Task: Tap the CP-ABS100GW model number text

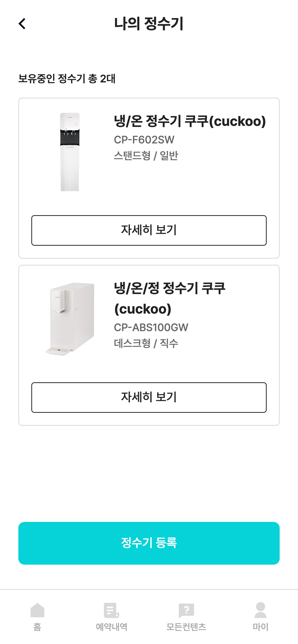Action: click(x=151, y=327)
